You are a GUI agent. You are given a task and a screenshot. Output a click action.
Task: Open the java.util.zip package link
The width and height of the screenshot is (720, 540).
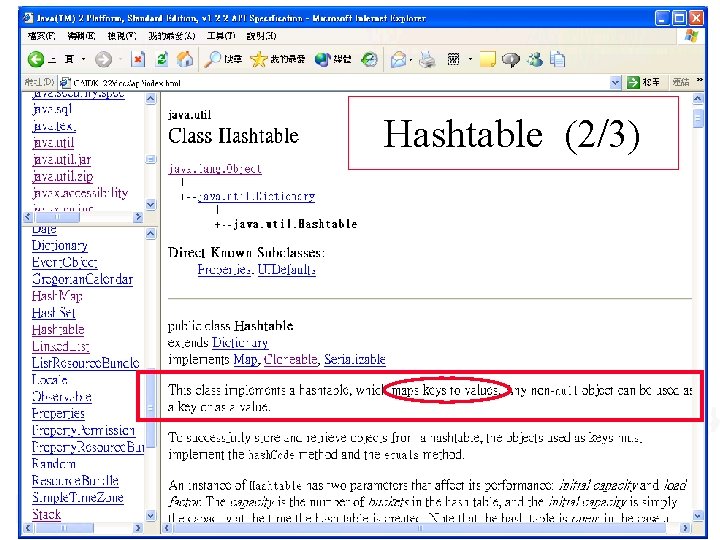63,176
